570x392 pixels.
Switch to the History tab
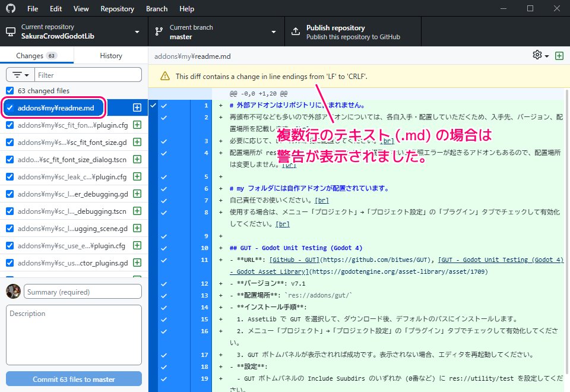110,55
